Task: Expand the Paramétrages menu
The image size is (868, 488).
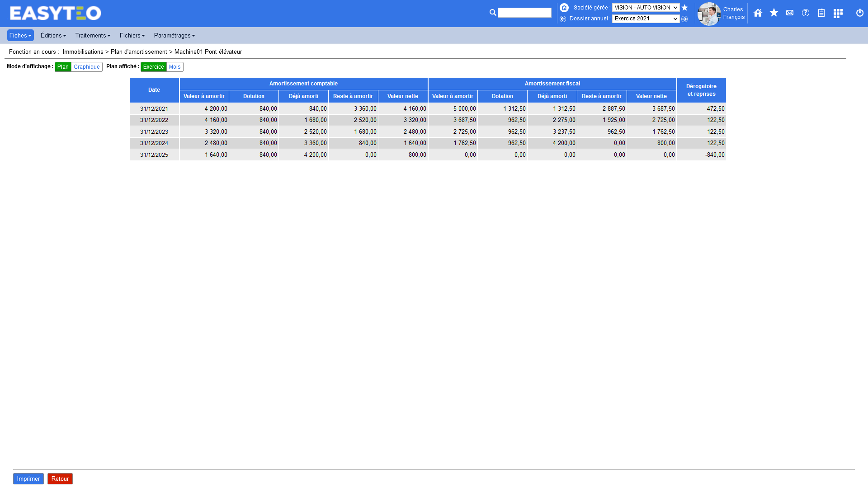Action: pyautogui.click(x=174, y=36)
